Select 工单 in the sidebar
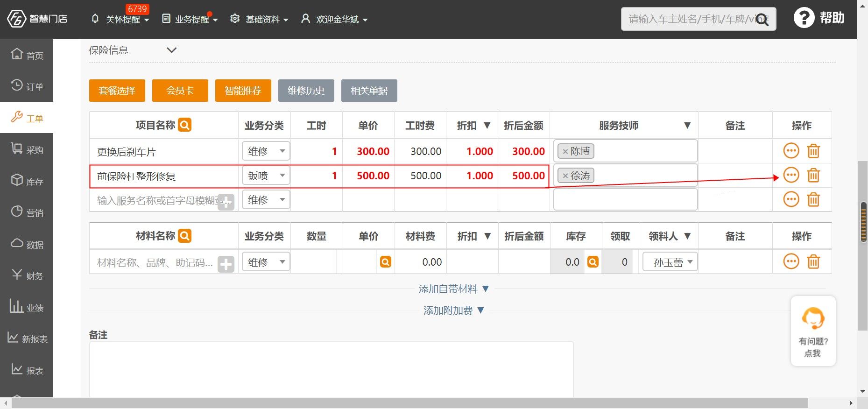 point(27,118)
